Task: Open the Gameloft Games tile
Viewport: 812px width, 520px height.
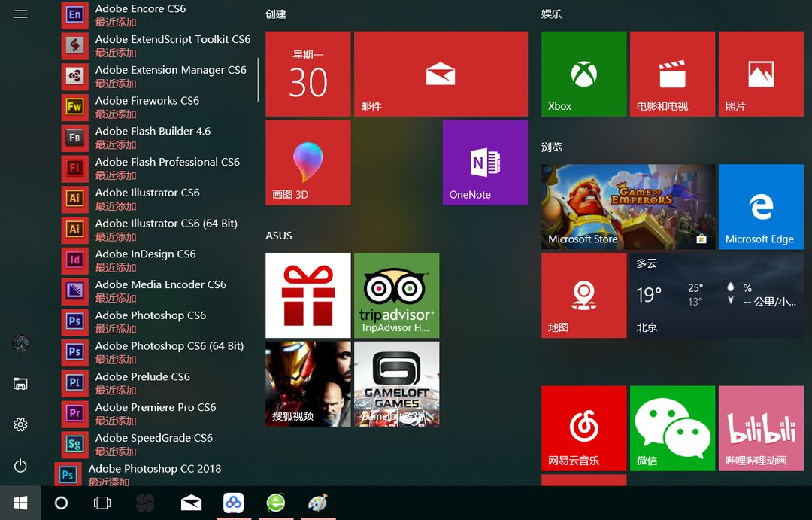Action: (x=397, y=384)
